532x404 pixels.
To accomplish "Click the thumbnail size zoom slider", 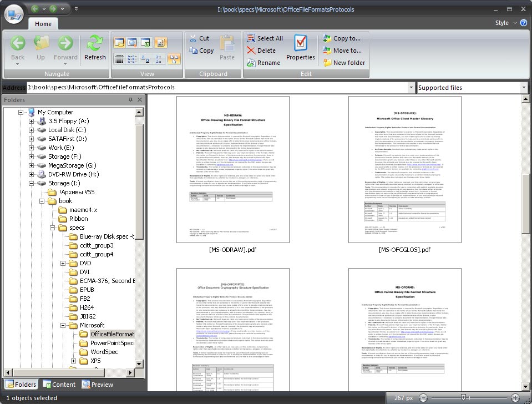I will coord(463,398).
